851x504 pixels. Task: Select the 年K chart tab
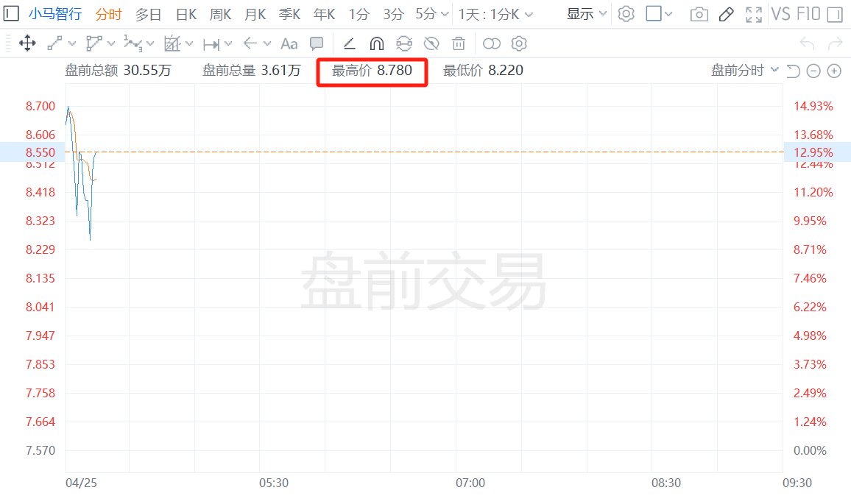(x=325, y=14)
